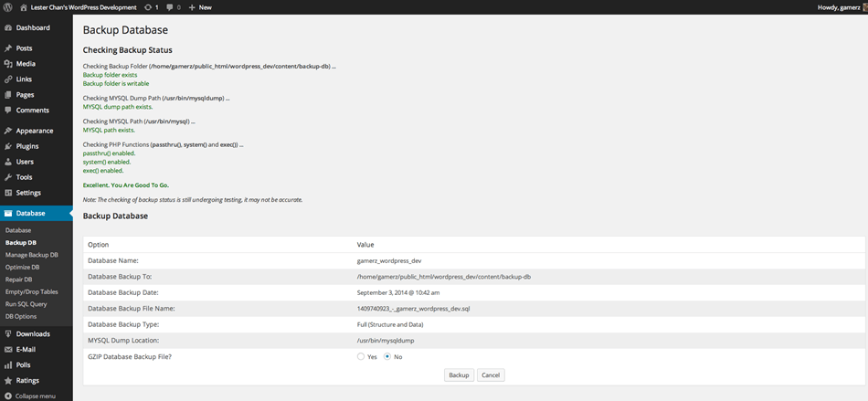This screenshot has height=401, width=868.
Task: Click the backup file name ending in .sql
Action: (x=414, y=309)
